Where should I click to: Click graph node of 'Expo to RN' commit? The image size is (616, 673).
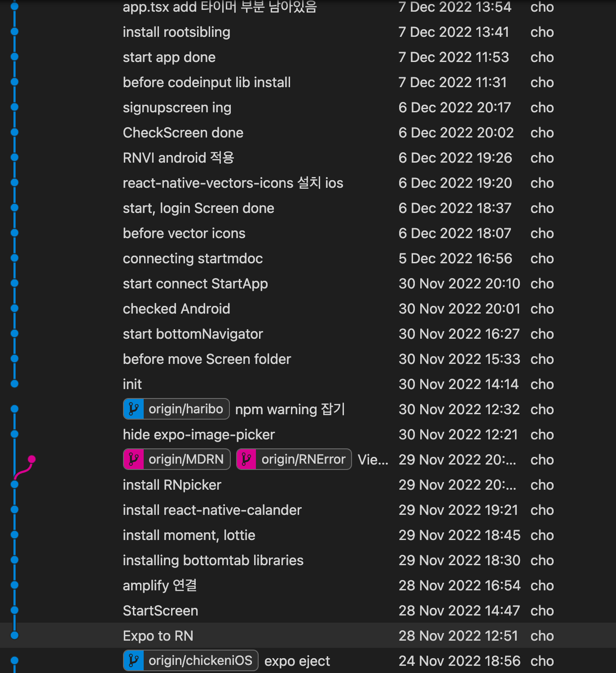(x=14, y=635)
